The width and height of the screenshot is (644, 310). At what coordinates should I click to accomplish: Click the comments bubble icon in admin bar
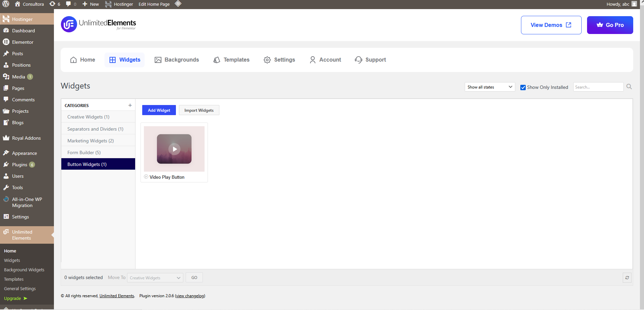point(68,4)
